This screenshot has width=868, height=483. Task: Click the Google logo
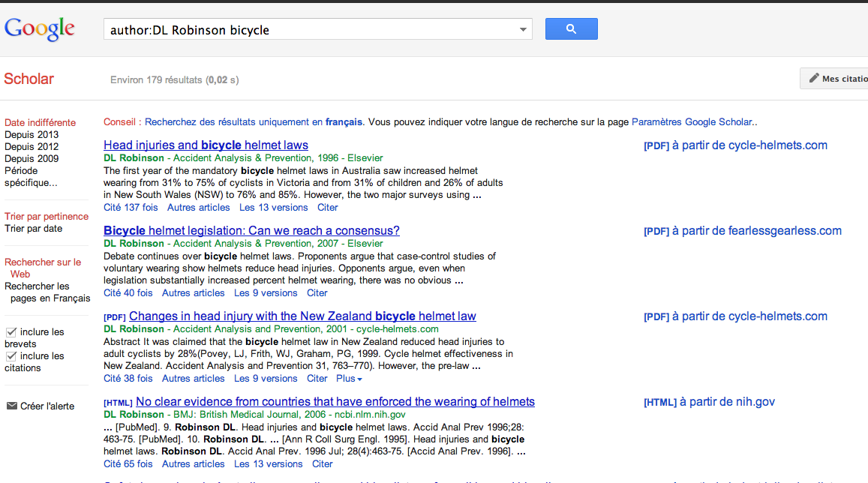[x=39, y=28]
